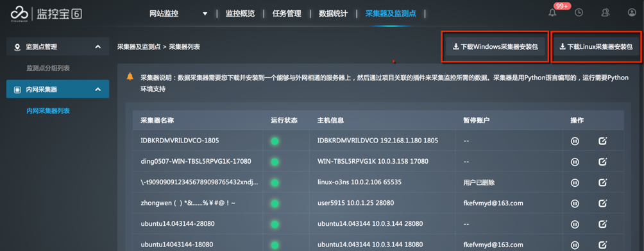Viewport: 644px width, 251px height.
Task: Click 采集器及监测点 breadcrumb link
Action: pyautogui.click(x=139, y=47)
